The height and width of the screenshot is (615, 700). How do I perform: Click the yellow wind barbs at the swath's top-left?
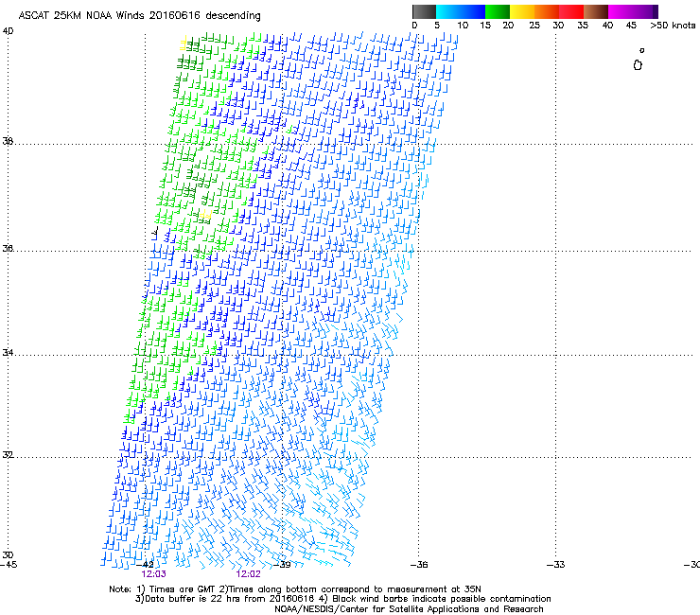point(183,44)
